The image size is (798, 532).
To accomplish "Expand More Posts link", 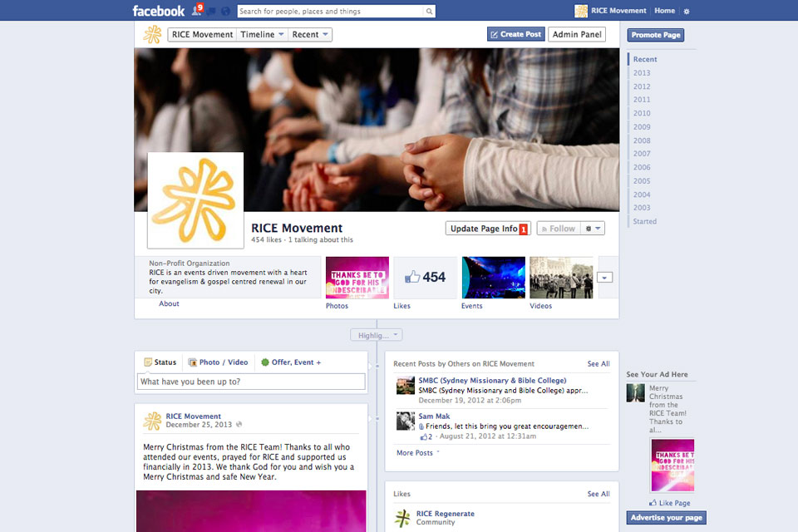I will [417, 452].
